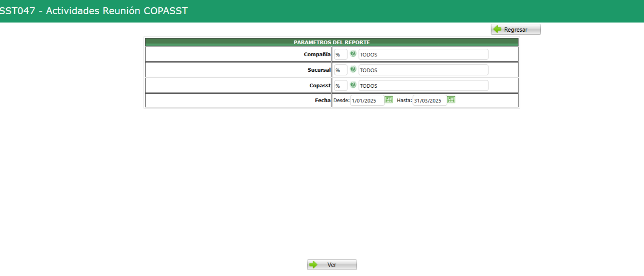Viewport: 644px width, 276px height.
Task: Open lookup help icon for Sucursal
Action: 353,70
